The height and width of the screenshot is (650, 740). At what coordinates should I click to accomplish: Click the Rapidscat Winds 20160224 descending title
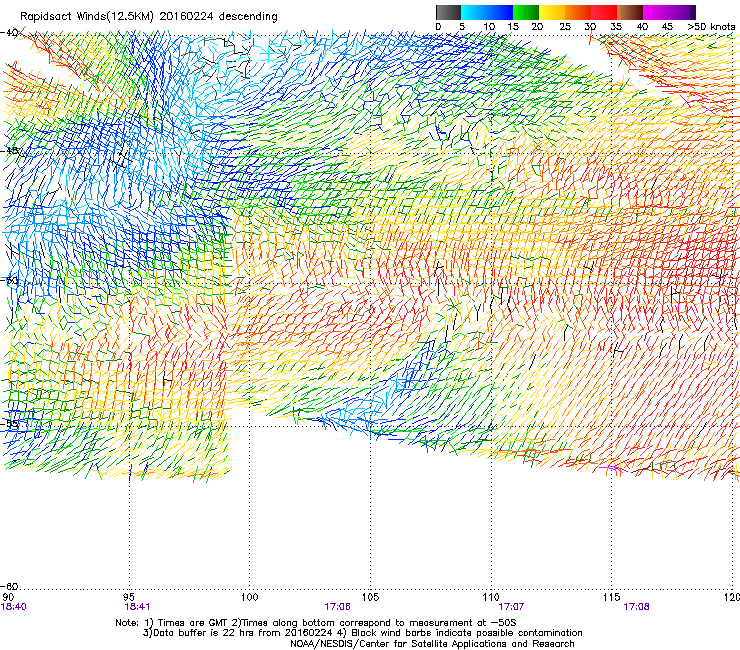(149, 17)
